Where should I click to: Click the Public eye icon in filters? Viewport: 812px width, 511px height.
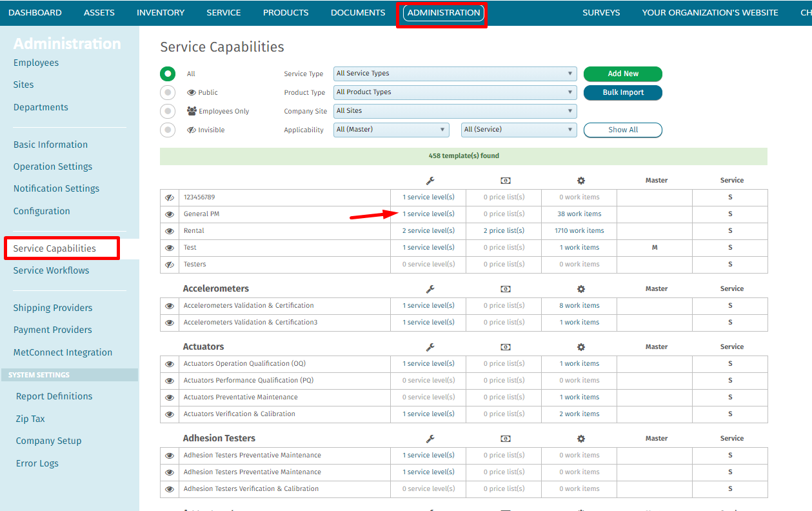tap(192, 92)
